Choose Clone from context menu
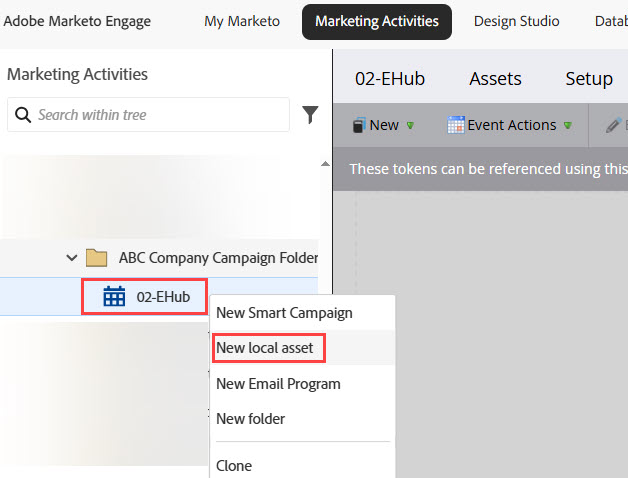 [x=302, y=466]
